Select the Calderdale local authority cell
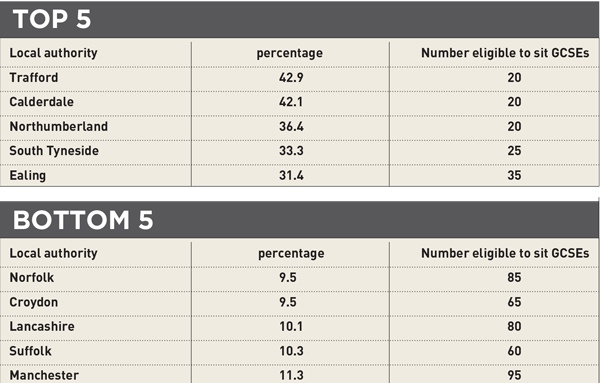The height and width of the screenshot is (383, 600). 41,102
